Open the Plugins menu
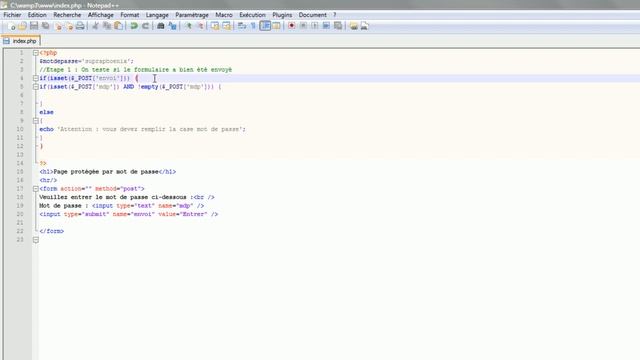This screenshot has height=360, width=640. [x=282, y=15]
